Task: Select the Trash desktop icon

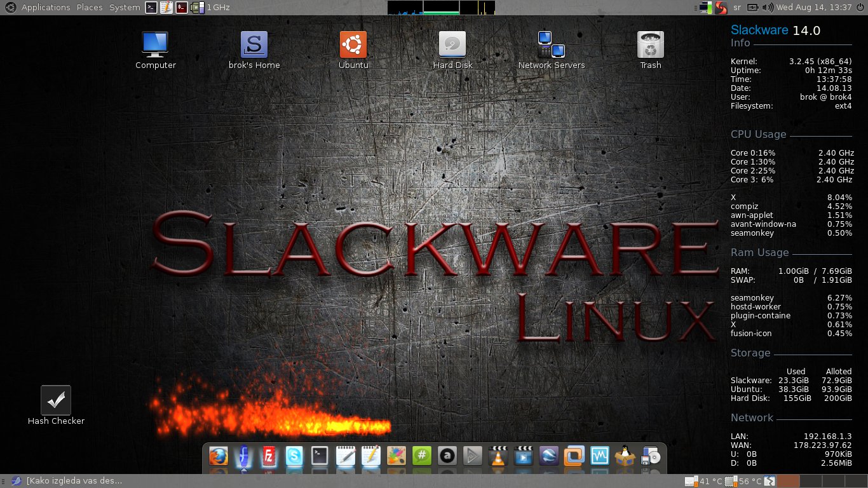Action: pyautogui.click(x=651, y=50)
